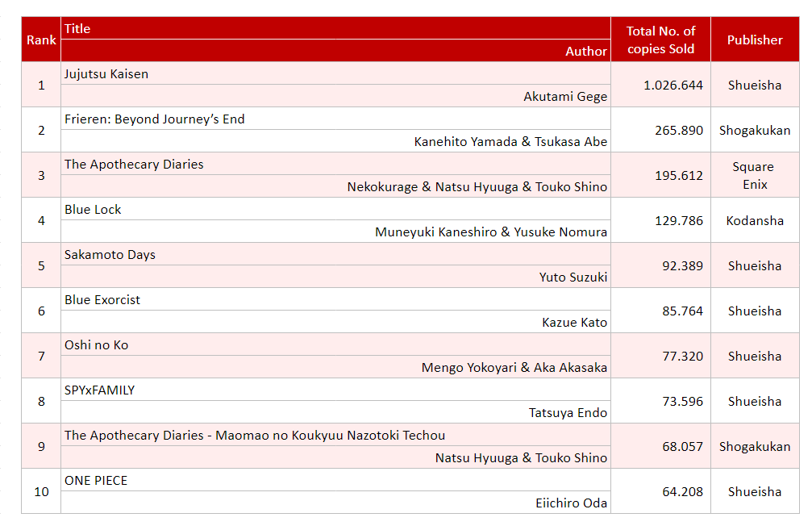Click rank number 10

pyautogui.click(x=41, y=491)
